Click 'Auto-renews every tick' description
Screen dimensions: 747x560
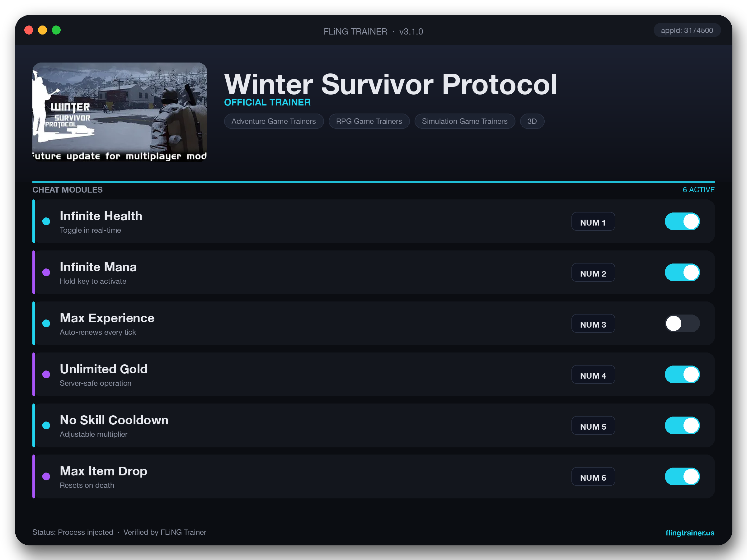click(98, 332)
